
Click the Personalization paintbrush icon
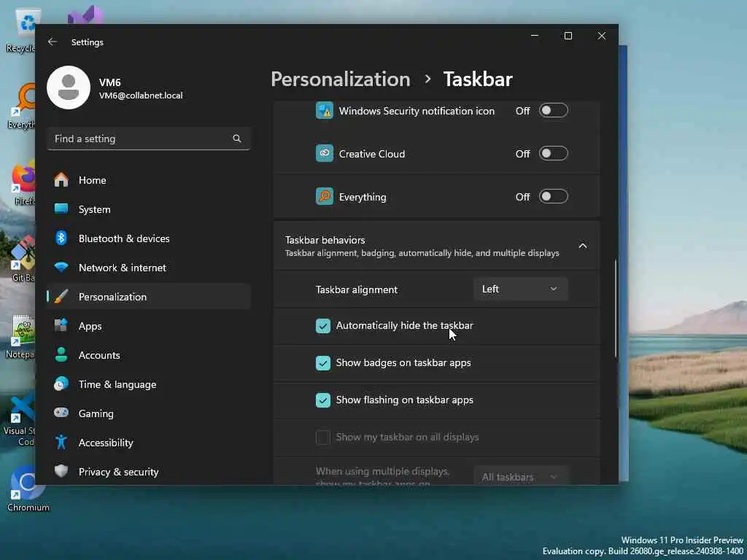(61, 296)
